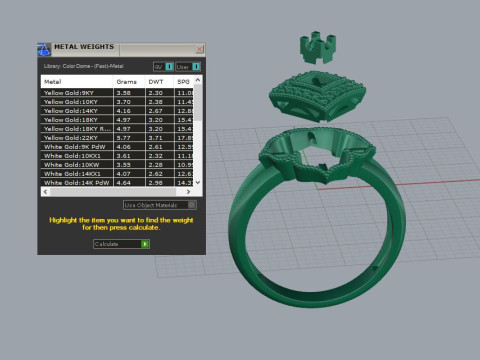Screen dimensions: 480x360
Task: Click the 2.98 DWT cell
Action: (160, 183)
